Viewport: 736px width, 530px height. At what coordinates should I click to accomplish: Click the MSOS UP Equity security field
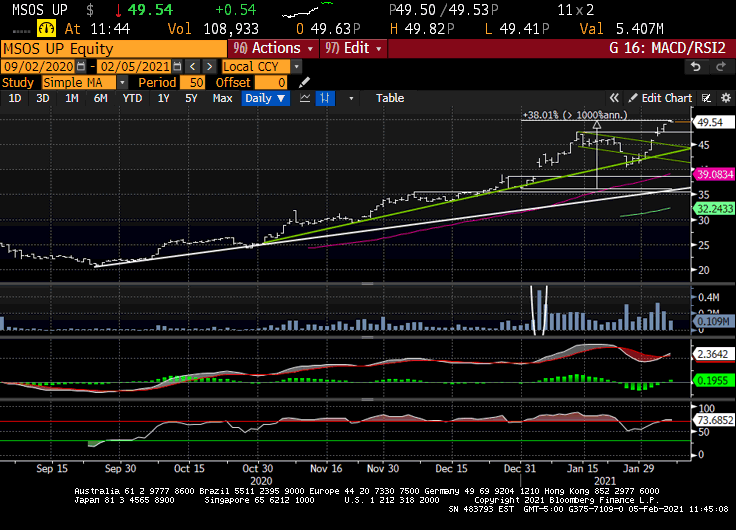114,49
